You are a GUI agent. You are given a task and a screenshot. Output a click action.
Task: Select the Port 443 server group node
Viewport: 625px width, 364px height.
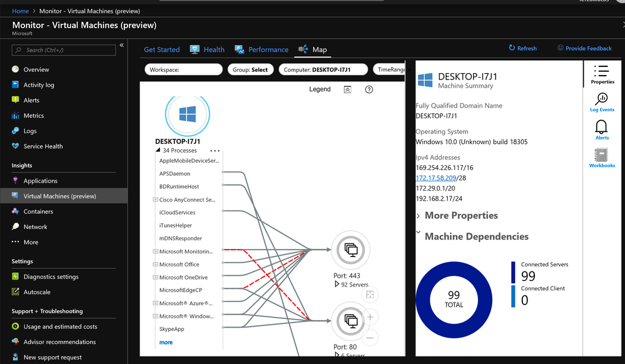351,250
